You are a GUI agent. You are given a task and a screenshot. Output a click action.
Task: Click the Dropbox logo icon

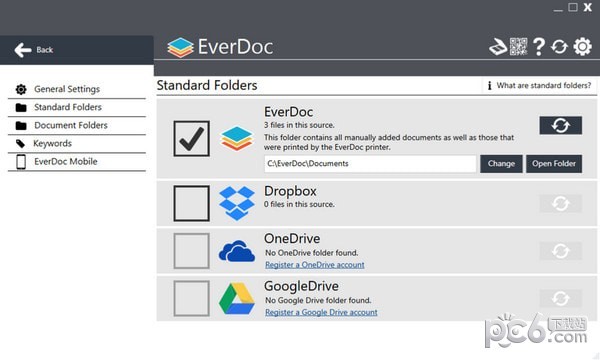[236, 203]
